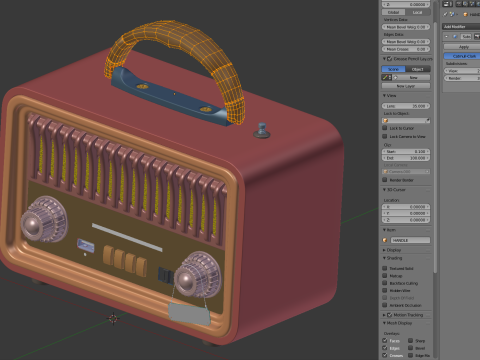Select the Catmull-Clark subdivision type
This screenshot has height=360, width=480.
[x=462, y=56]
